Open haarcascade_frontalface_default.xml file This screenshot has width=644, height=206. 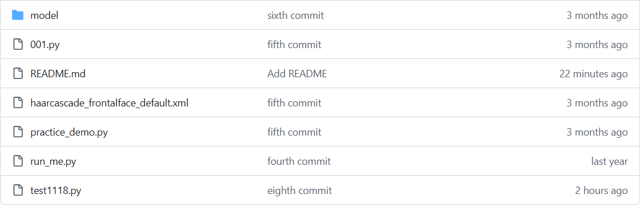(109, 103)
